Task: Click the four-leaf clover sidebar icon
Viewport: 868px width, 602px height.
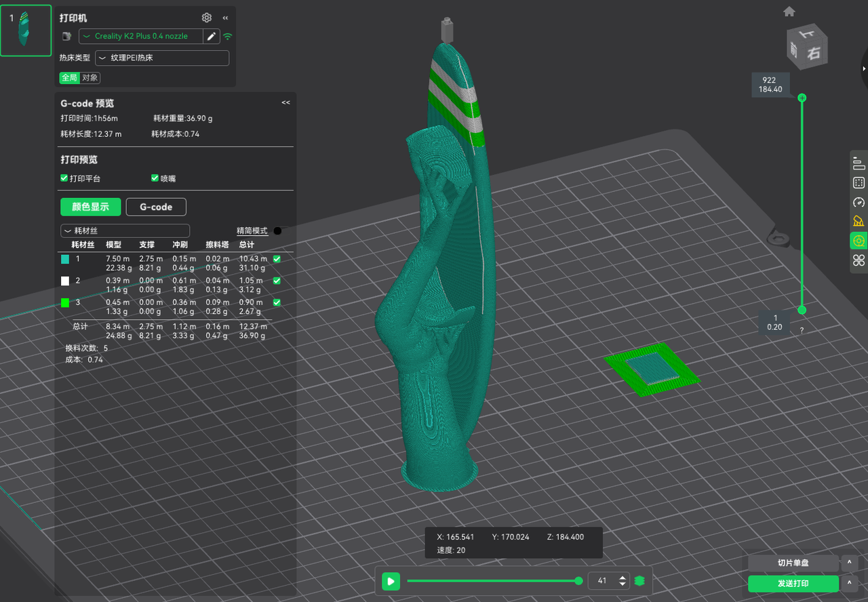Action: coord(859,260)
